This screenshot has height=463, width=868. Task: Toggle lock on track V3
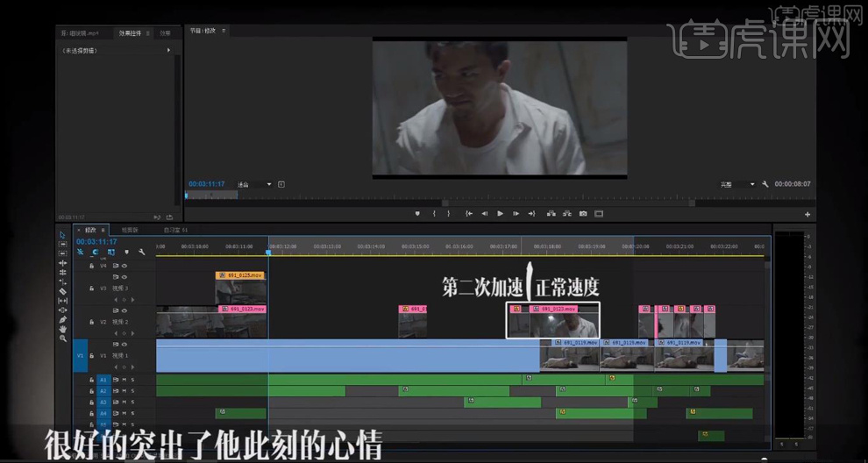tap(92, 288)
